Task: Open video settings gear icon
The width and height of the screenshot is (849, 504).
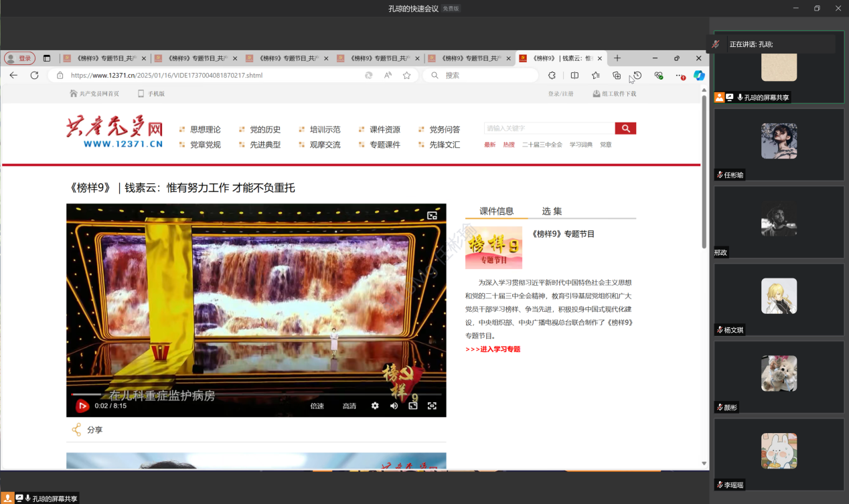Action: click(x=375, y=406)
